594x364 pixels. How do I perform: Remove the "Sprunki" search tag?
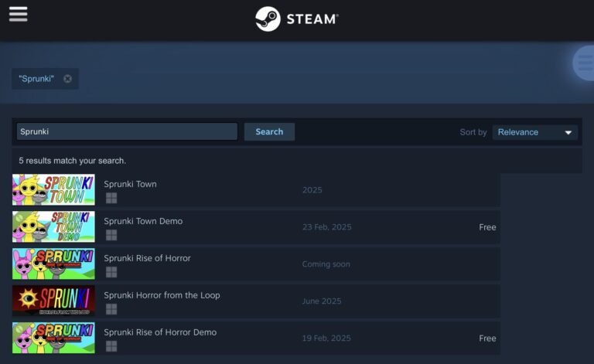pyautogui.click(x=67, y=79)
